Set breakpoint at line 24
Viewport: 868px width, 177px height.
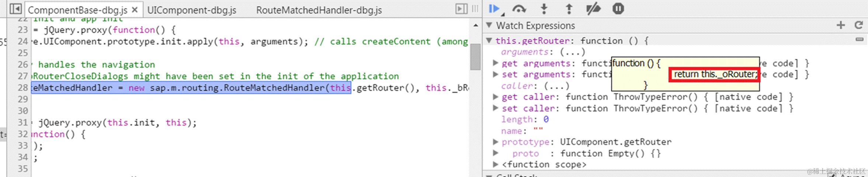23,41
